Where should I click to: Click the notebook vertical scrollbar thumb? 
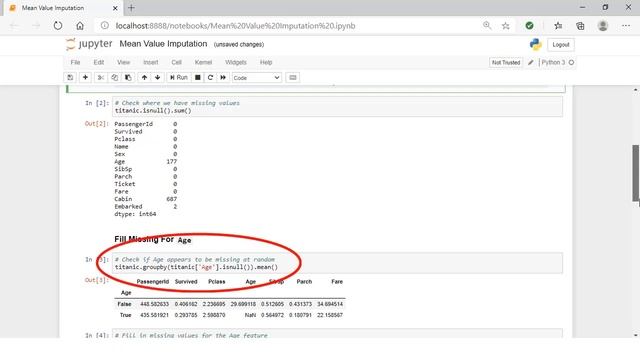pos(636,173)
